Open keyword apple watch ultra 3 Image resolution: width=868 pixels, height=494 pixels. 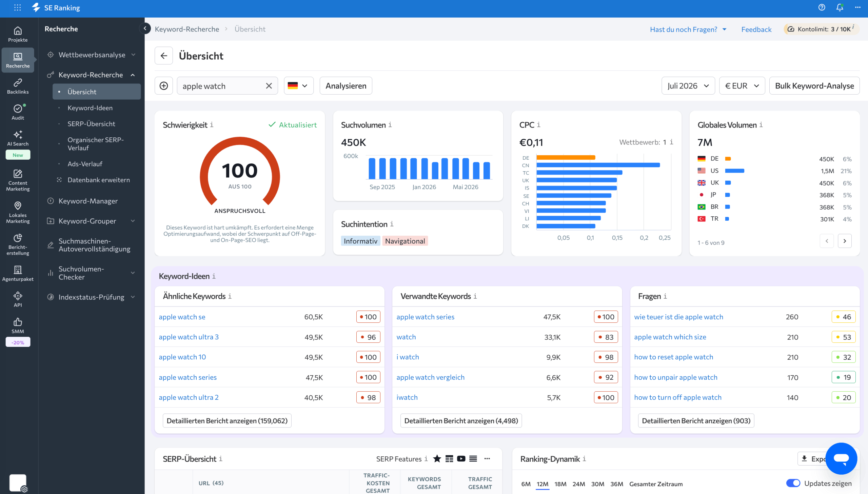click(x=189, y=337)
